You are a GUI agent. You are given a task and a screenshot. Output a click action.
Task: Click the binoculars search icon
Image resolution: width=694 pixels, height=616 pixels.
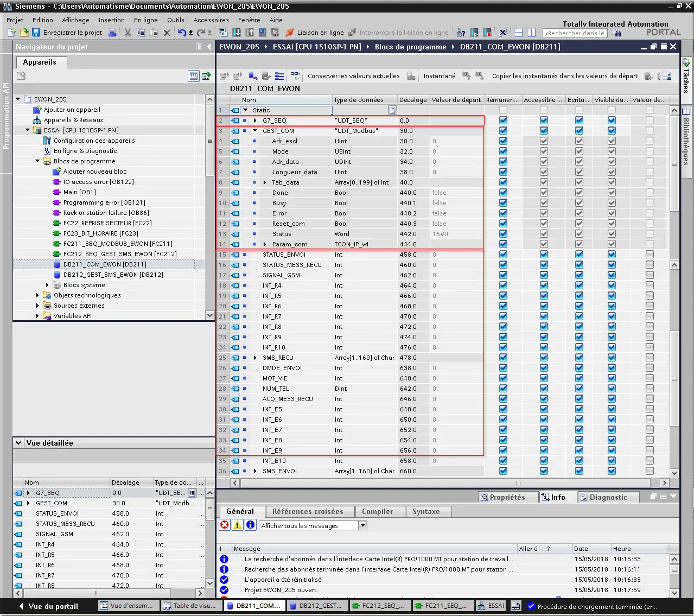[617, 33]
